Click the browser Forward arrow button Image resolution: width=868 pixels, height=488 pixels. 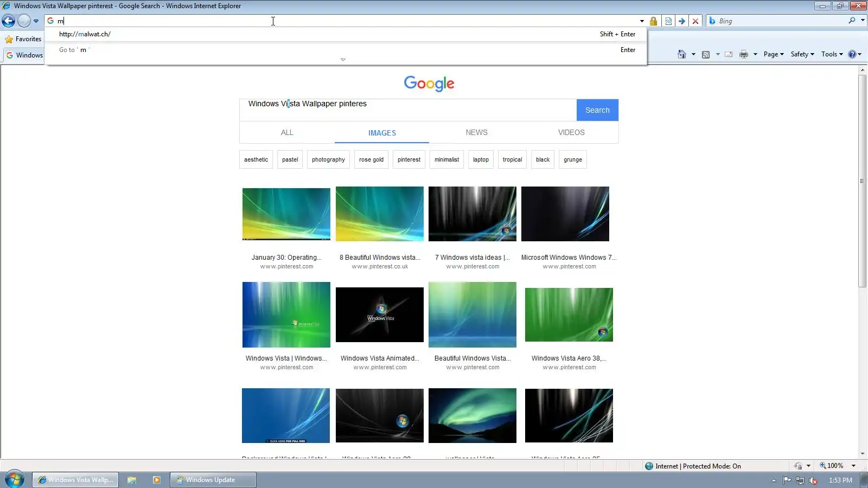(x=24, y=21)
